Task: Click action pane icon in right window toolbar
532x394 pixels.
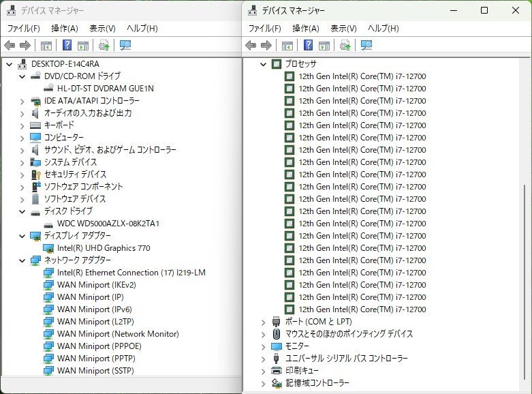Action: [x=324, y=46]
